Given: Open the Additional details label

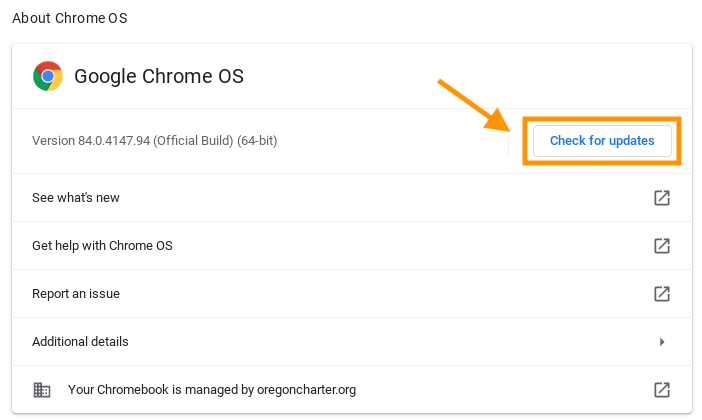Looking at the screenshot, I should coord(80,342).
